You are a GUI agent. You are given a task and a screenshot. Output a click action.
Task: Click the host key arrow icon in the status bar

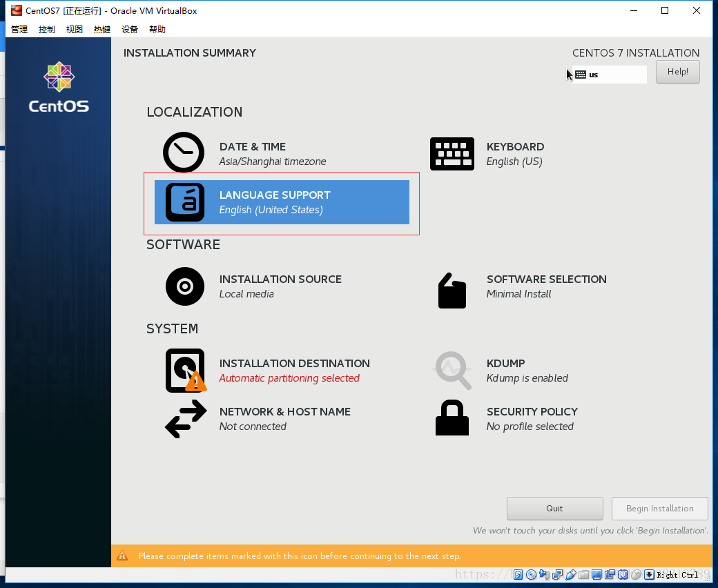(650, 575)
